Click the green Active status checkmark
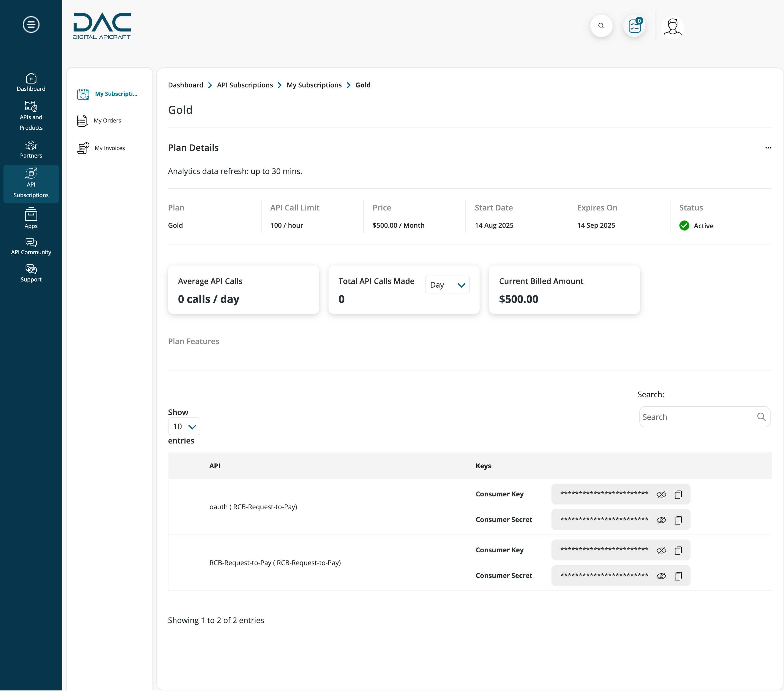 684,226
